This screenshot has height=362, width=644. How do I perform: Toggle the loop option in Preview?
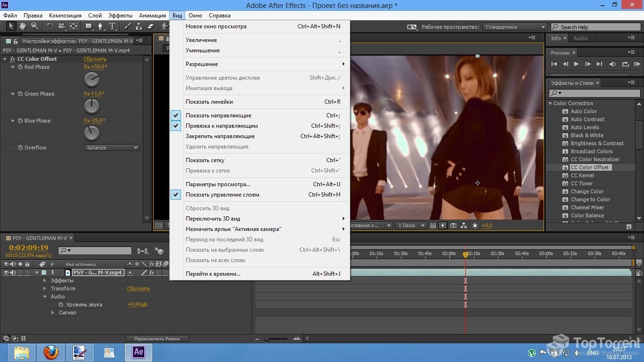625,64
